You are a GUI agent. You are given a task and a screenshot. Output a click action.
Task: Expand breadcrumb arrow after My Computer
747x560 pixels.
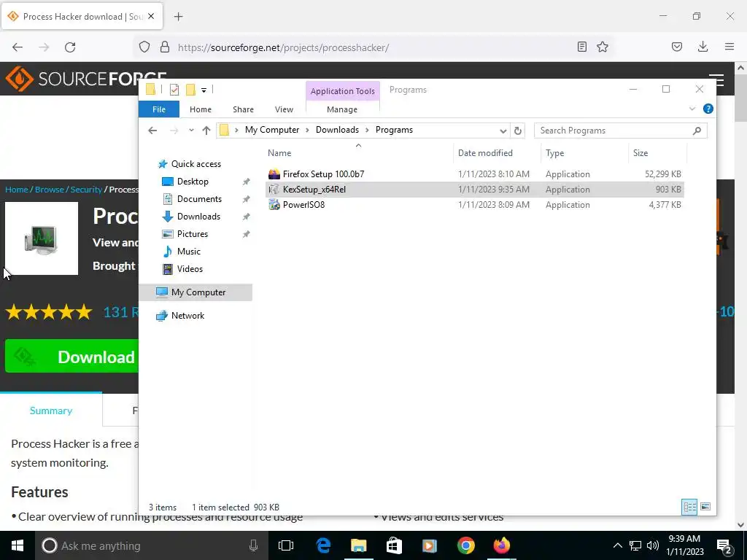click(308, 130)
